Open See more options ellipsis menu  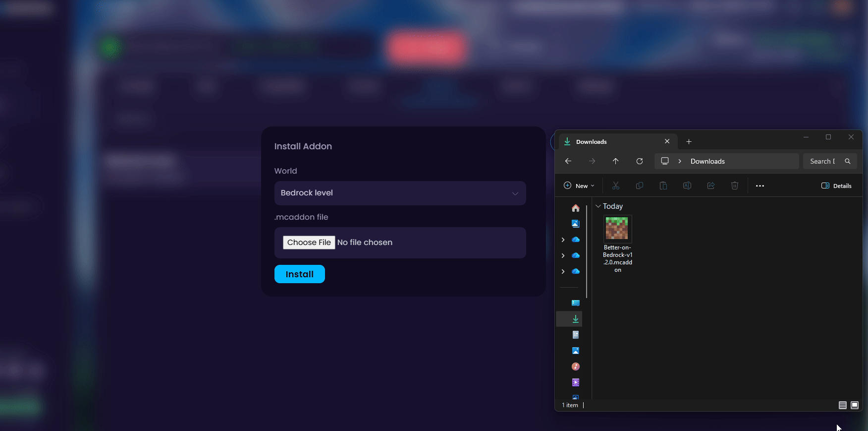point(759,186)
